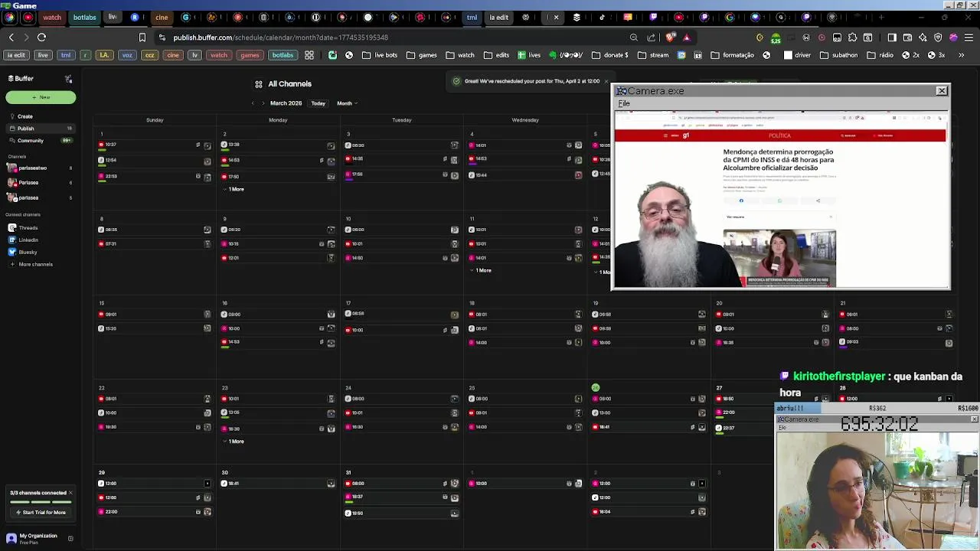Viewport: 980px width, 551px height.
Task: Reload the Buffer page
Action: click(x=41, y=37)
